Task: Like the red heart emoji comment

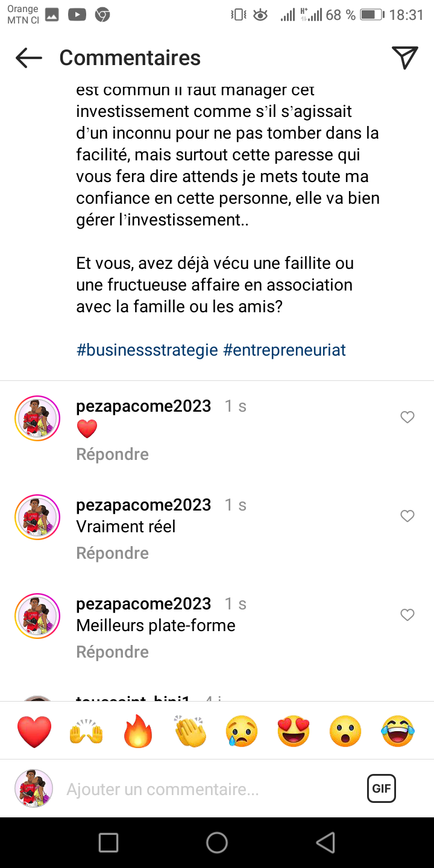Action: (x=407, y=417)
